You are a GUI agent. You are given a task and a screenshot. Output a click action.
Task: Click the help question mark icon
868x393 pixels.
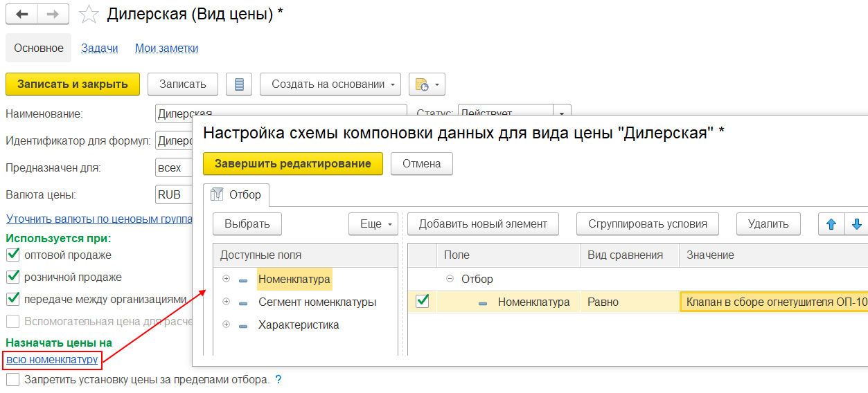(278, 380)
